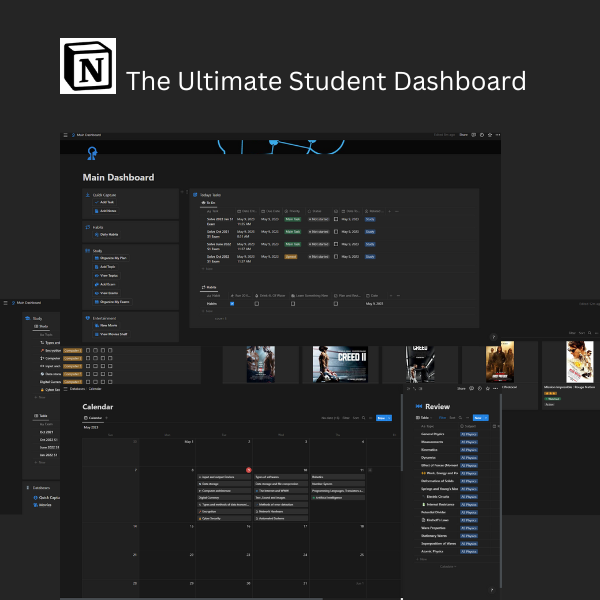Click the blue Main Dashboard page icon
600x600 pixels.
pos(92,153)
